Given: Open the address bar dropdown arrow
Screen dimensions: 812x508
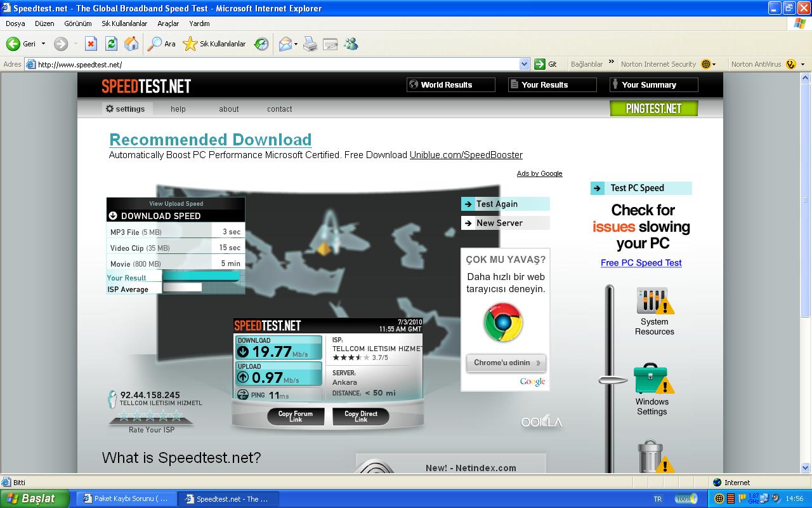Looking at the screenshot, I should (x=525, y=64).
